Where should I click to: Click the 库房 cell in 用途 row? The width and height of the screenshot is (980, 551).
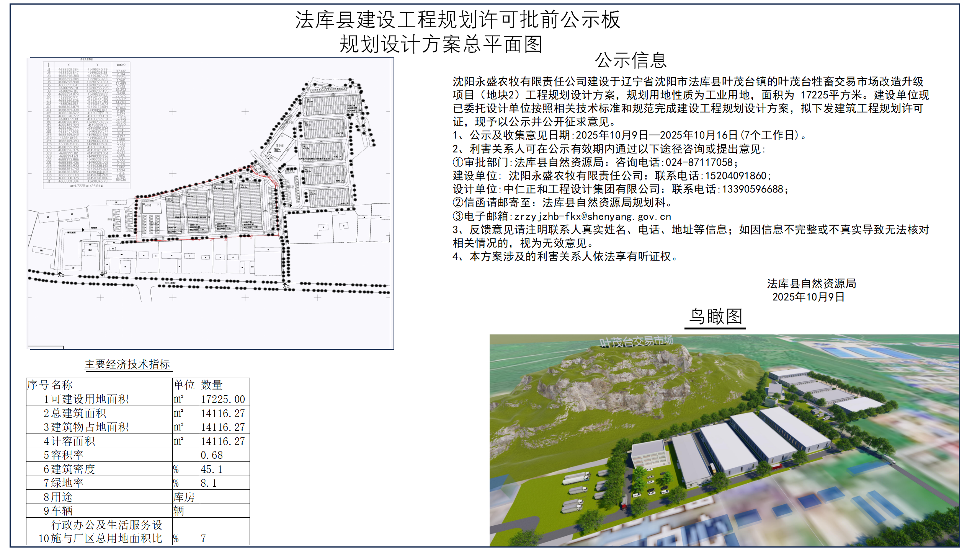click(184, 497)
